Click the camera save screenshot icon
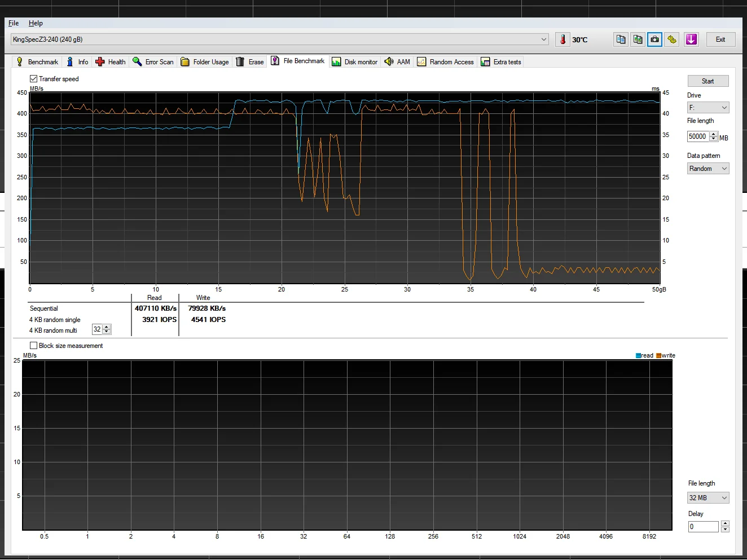747x560 pixels. (654, 39)
